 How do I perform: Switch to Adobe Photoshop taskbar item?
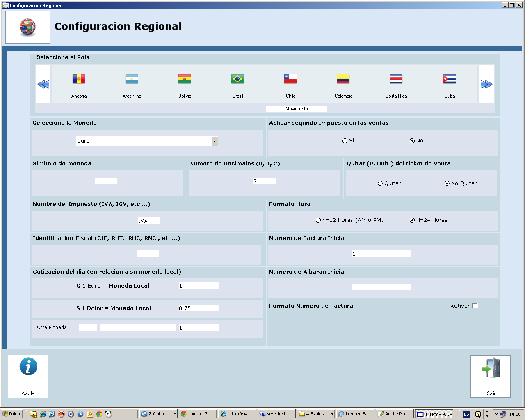[x=395, y=414]
